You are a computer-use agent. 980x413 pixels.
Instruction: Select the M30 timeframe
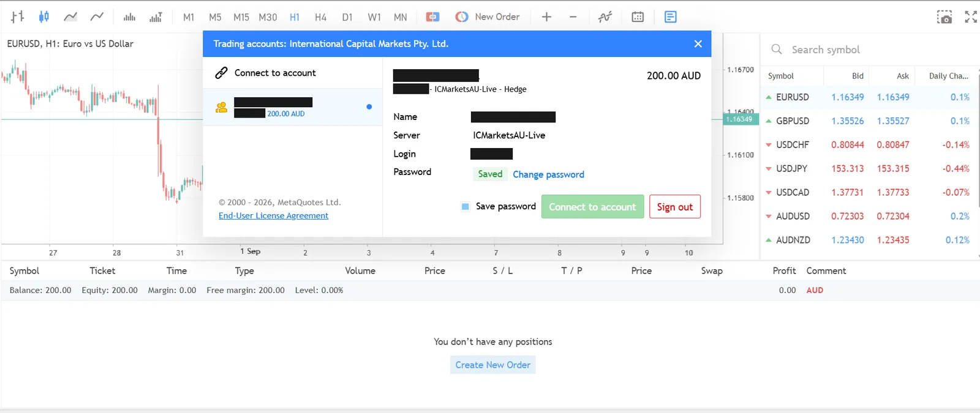click(268, 17)
